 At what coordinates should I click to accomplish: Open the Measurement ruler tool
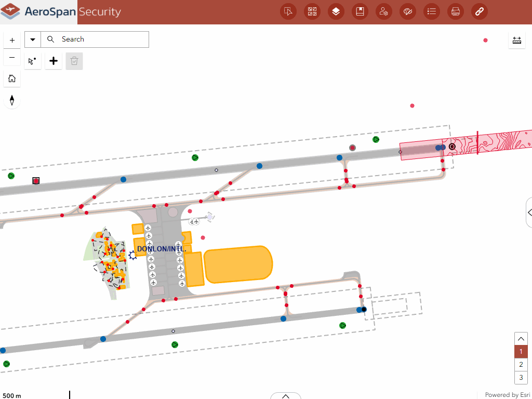[x=517, y=40]
